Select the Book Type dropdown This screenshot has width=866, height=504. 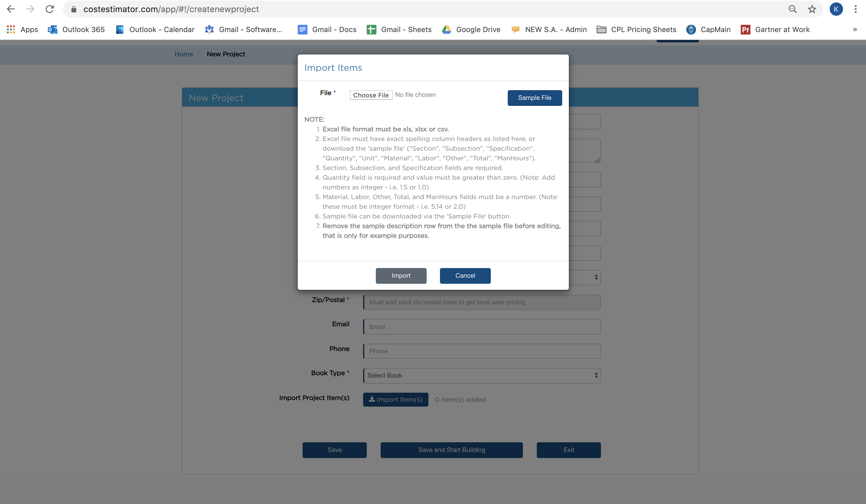481,375
